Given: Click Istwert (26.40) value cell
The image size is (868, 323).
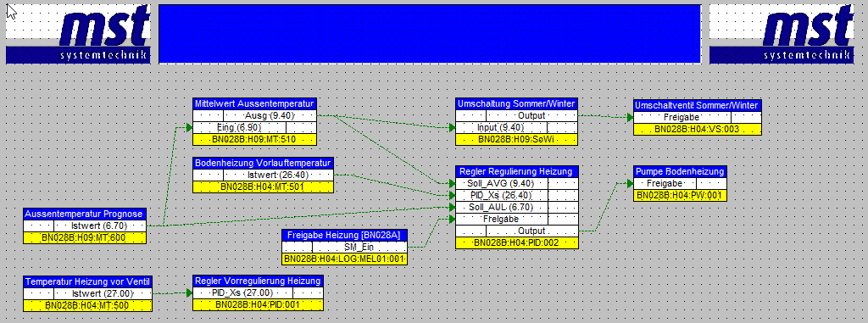Looking at the screenshot, I should [x=278, y=175].
